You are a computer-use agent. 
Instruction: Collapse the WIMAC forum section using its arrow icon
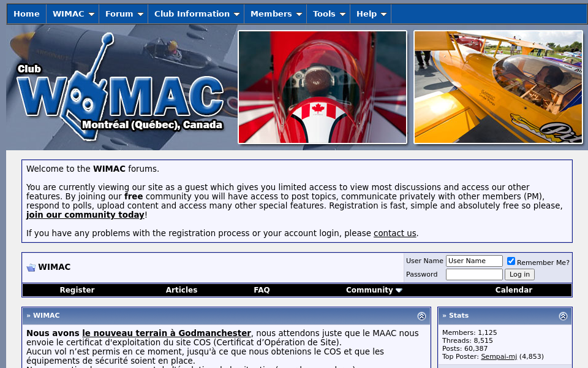[x=421, y=315]
